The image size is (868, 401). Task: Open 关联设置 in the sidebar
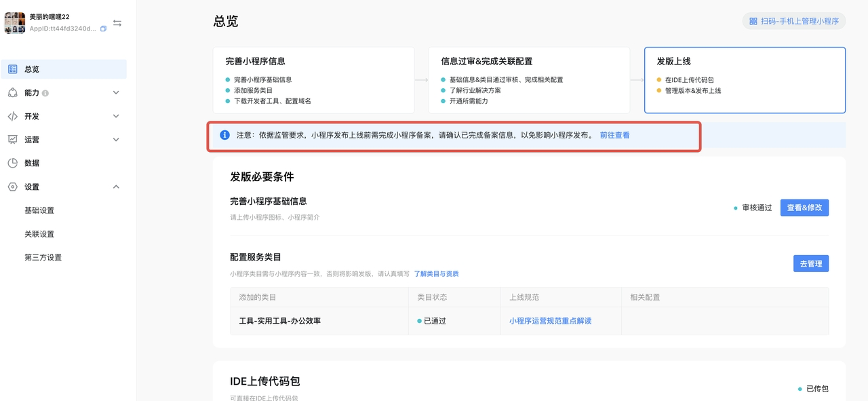pos(39,234)
